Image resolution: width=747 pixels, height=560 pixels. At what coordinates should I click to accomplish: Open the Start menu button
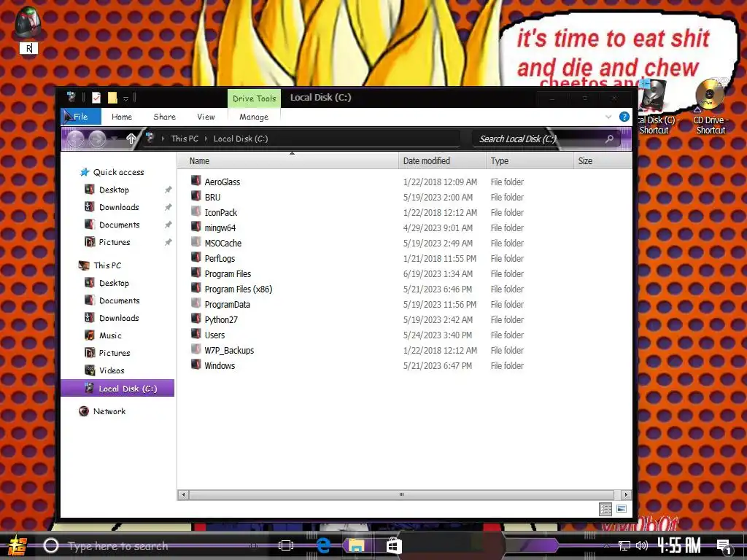coord(18,545)
